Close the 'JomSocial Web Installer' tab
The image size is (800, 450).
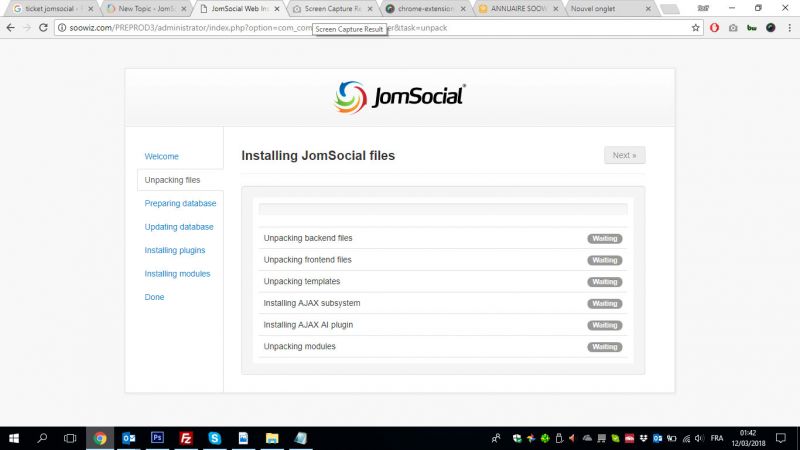pyautogui.click(x=277, y=9)
